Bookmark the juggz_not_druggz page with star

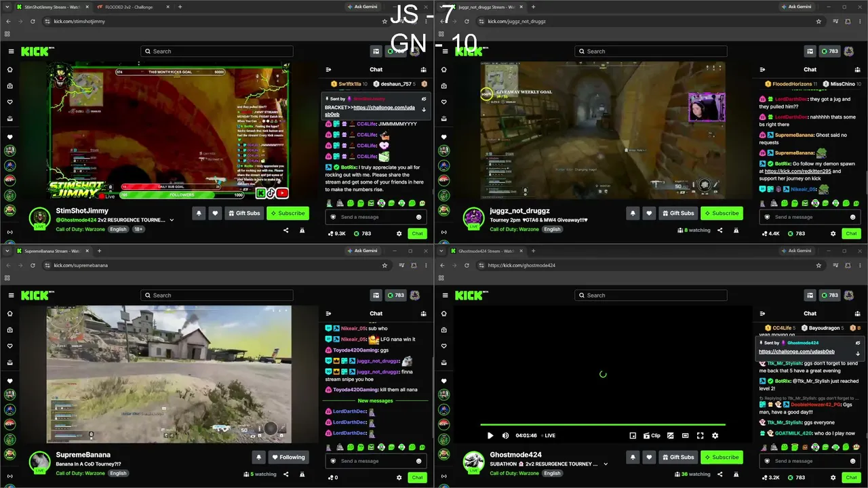pos(818,21)
